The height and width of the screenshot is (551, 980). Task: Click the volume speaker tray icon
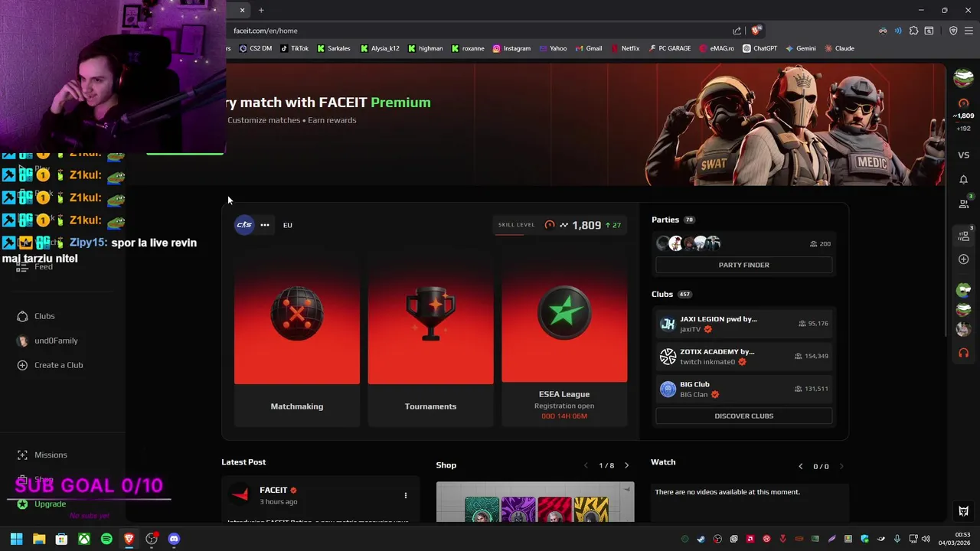tap(926, 539)
